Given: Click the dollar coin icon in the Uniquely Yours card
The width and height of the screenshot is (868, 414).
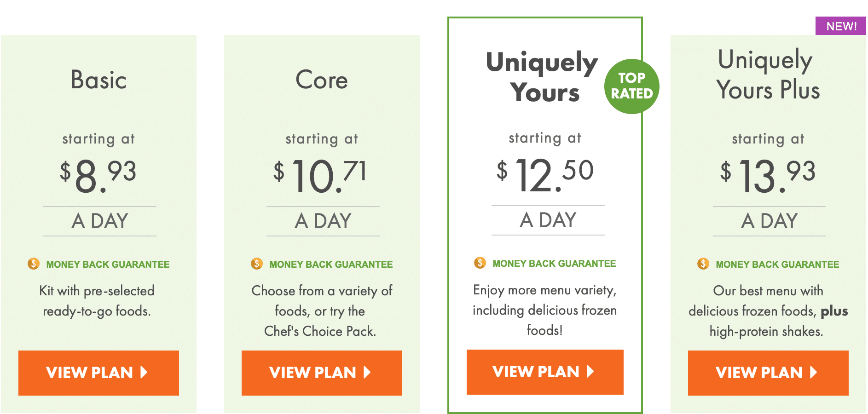Looking at the screenshot, I should click(x=480, y=263).
